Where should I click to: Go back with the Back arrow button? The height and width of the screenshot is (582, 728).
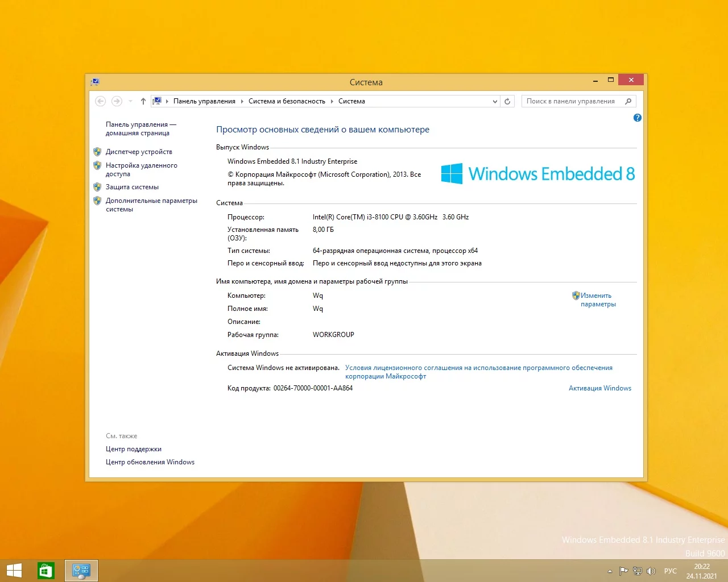coord(101,101)
